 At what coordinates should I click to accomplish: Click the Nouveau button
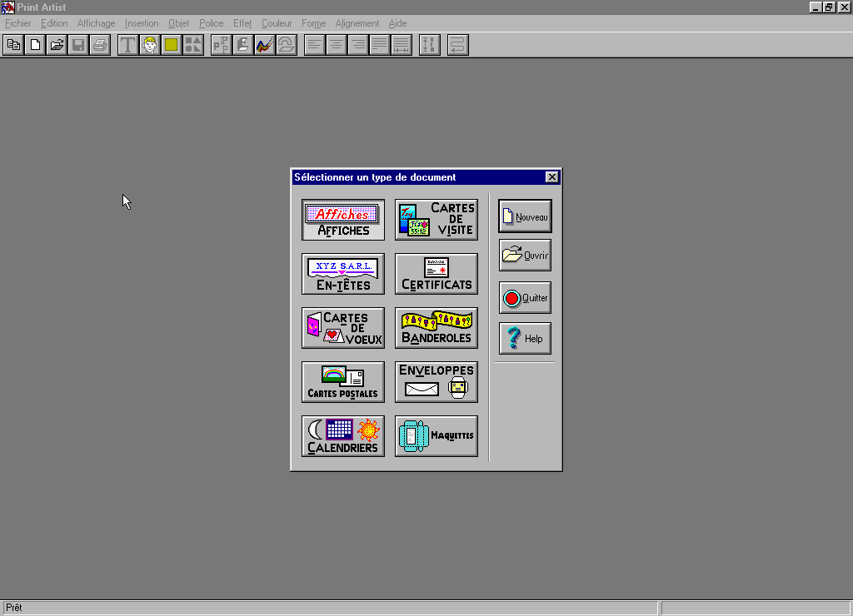[525, 216]
